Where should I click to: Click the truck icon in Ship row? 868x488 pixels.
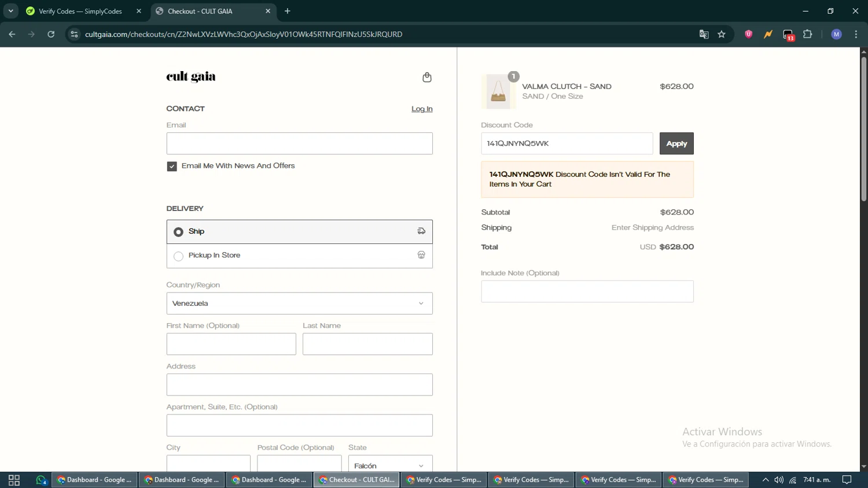click(x=421, y=231)
